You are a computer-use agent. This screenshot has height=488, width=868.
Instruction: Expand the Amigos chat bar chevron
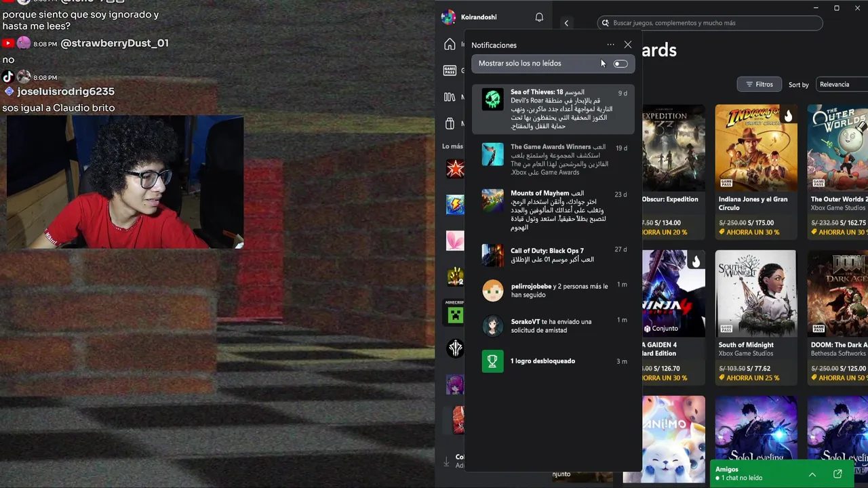click(x=812, y=474)
